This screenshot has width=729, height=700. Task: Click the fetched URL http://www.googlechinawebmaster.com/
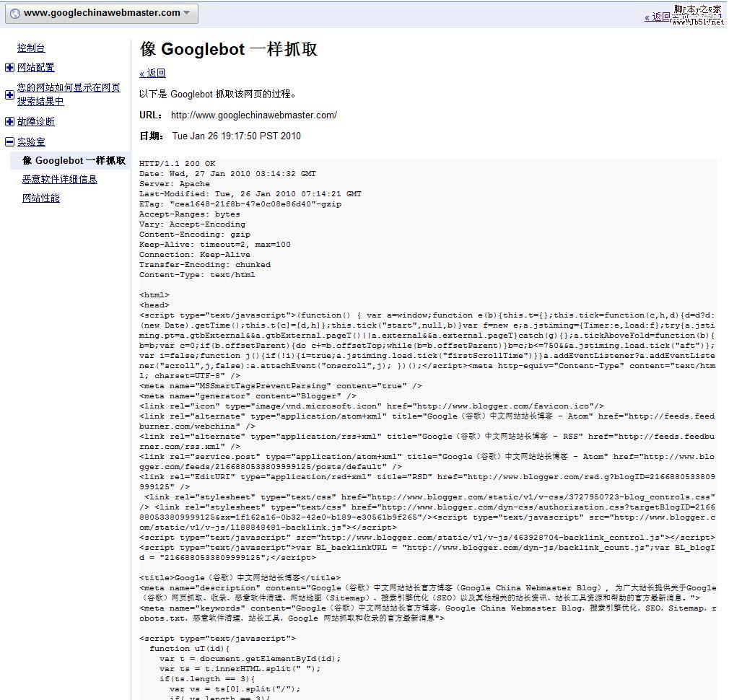tap(253, 115)
